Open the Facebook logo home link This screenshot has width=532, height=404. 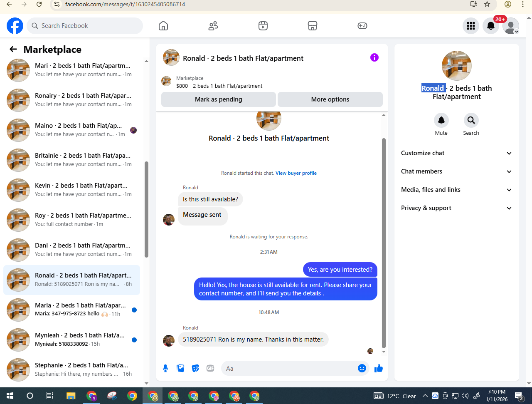pyautogui.click(x=15, y=26)
